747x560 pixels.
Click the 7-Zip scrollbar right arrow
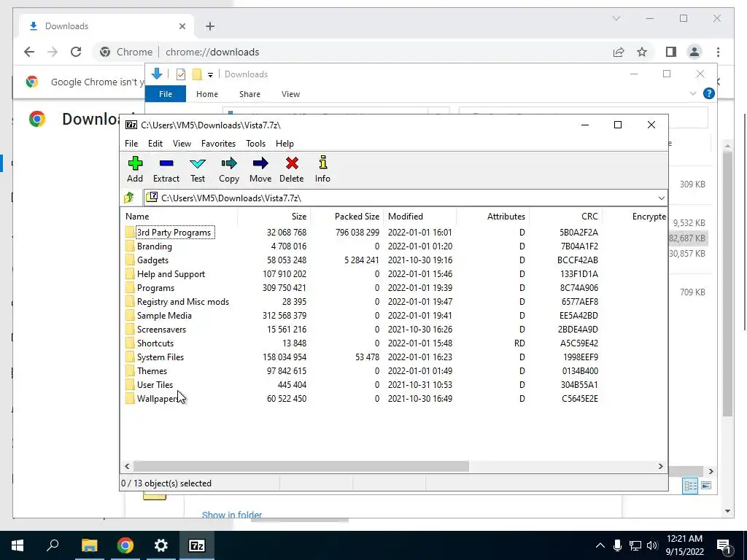(661, 466)
